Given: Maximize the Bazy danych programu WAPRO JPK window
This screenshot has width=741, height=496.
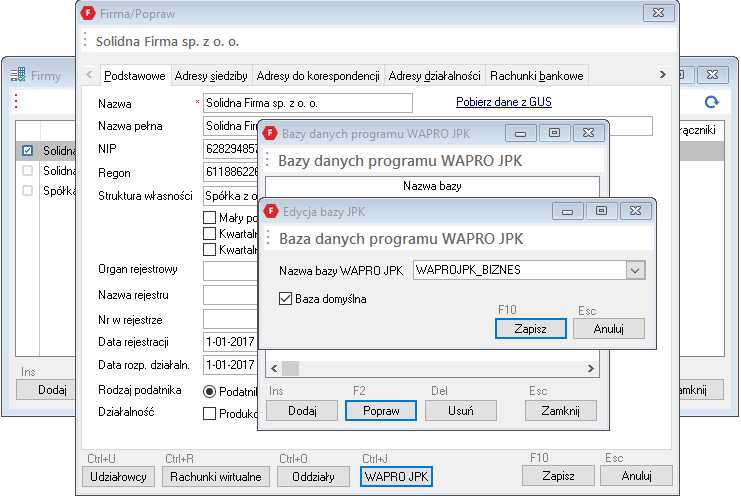Looking at the screenshot, I should click(554, 133).
